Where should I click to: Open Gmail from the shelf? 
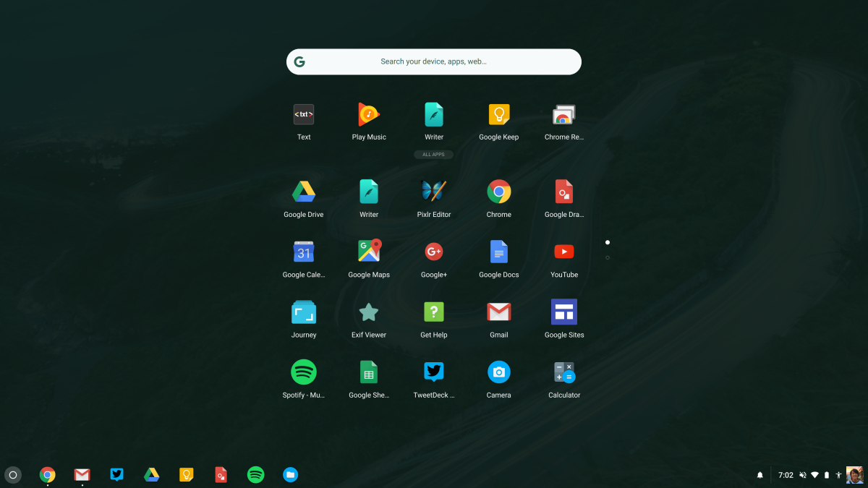coord(82,475)
